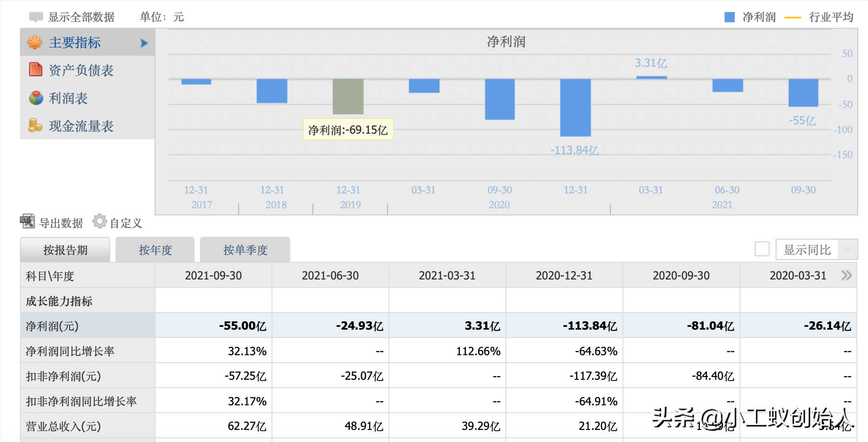Select the 扣非净利润(元) row label
The height and width of the screenshot is (442, 868).
click(x=63, y=376)
